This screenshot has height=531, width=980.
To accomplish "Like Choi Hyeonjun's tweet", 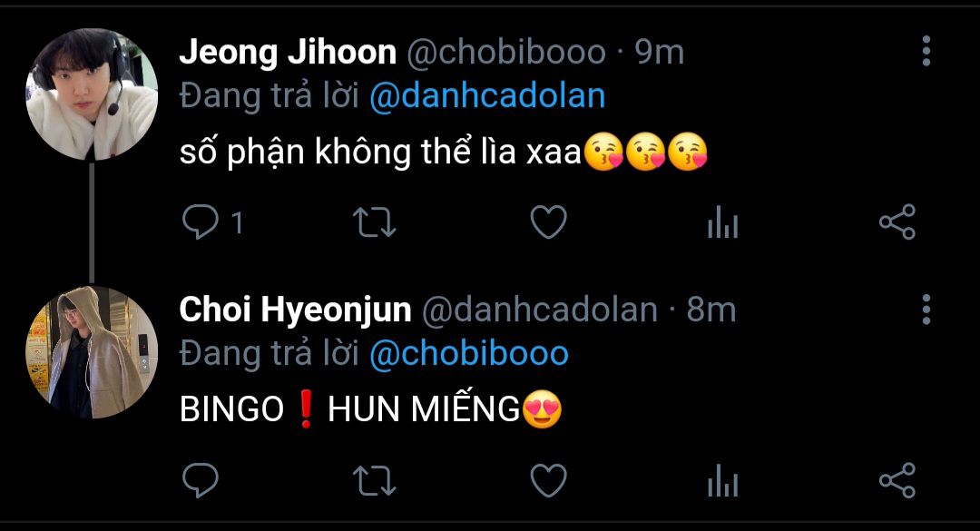I will [549, 480].
